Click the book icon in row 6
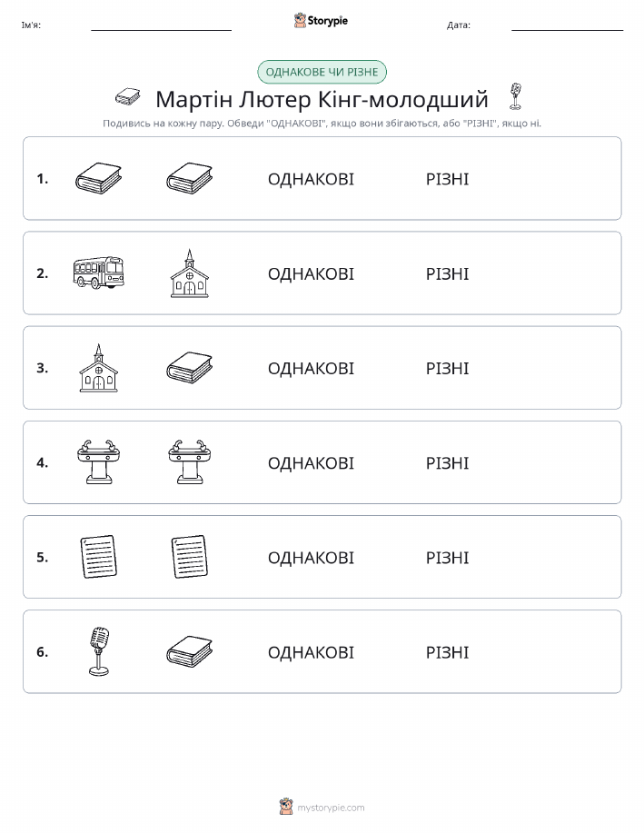Image resolution: width=644 pixels, height=833 pixels. coord(189,651)
